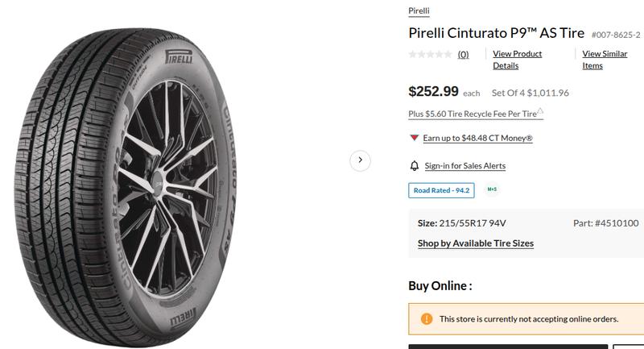Open Earn up to $48.48 CT Money link

tap(477, 138)
